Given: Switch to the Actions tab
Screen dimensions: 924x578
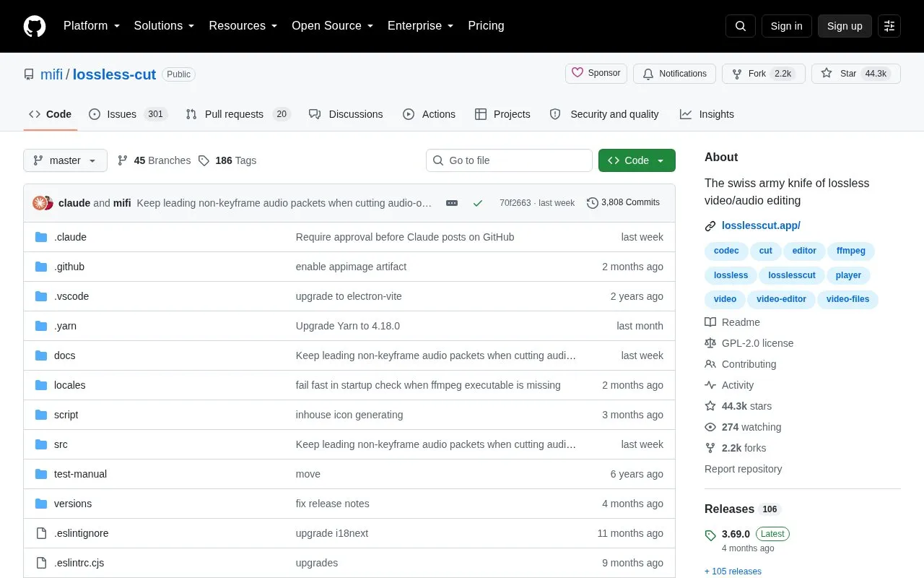Looking at the screenshot, I should 429,114.
